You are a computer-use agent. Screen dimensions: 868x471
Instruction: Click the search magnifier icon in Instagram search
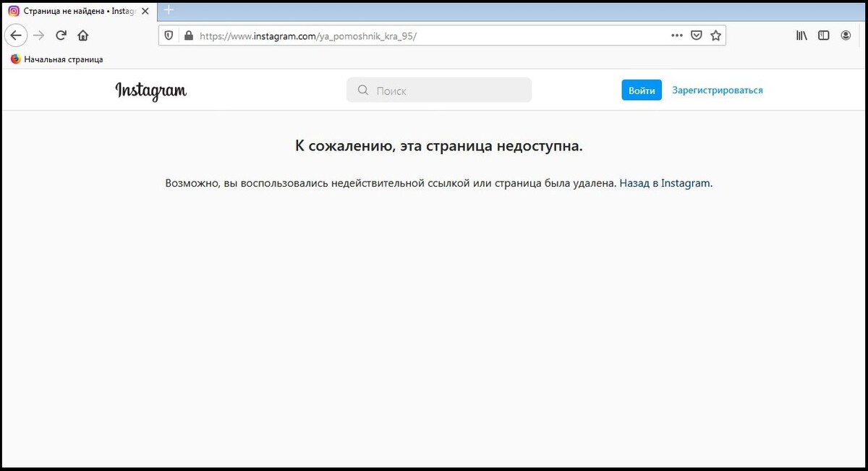point(362,90)
